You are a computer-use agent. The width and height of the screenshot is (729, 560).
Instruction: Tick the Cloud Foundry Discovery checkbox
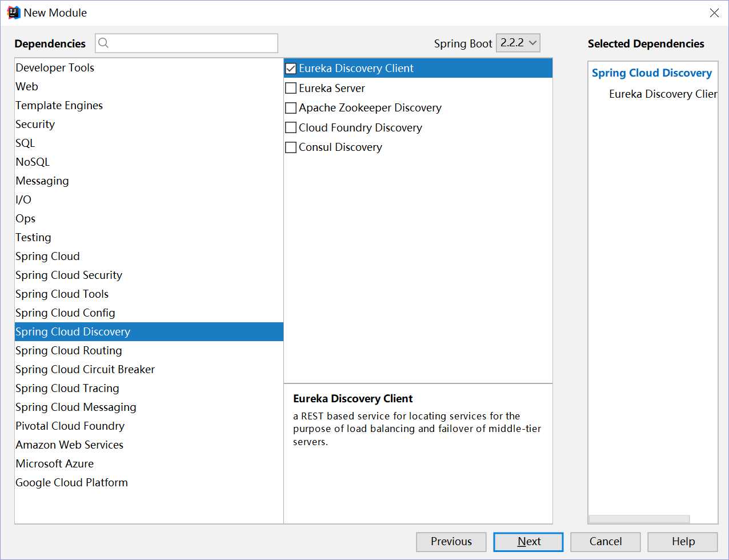291,127
